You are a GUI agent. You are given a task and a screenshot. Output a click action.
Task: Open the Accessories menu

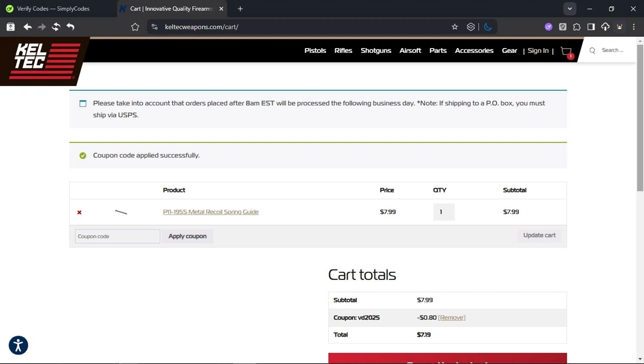click(x=474, y=51)
